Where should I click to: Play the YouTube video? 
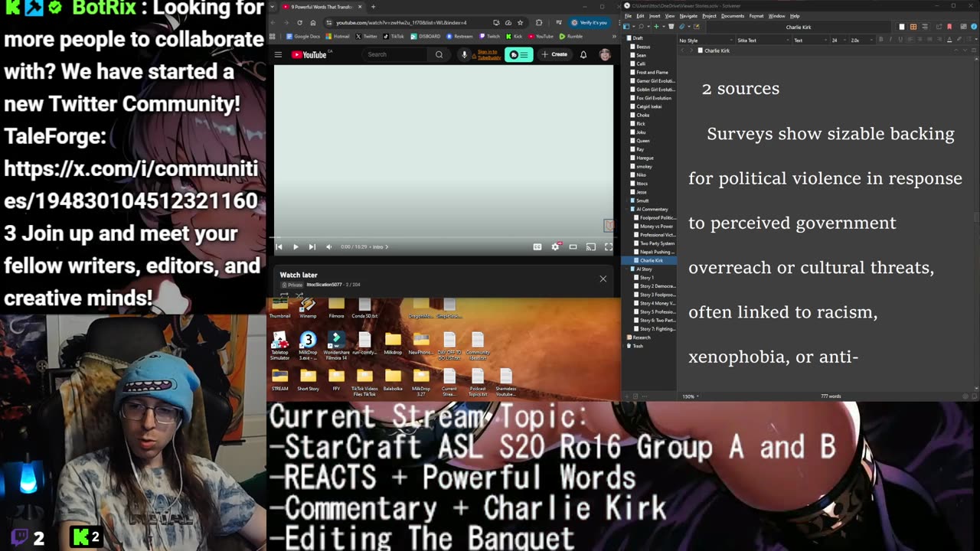click(296, 246)
